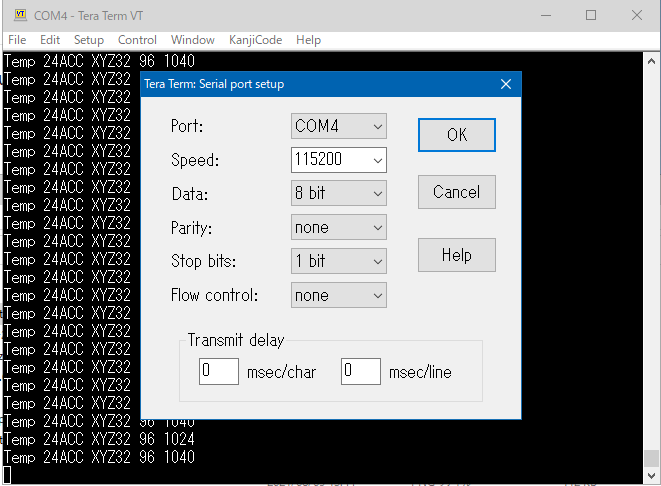Click the terminal line ending in 1024

(99, 439)
